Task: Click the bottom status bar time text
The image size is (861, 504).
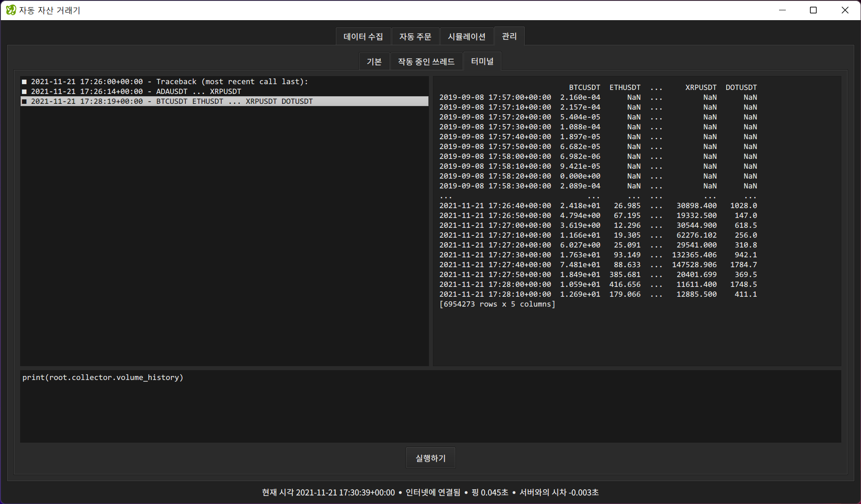Action: coord(328,492)
